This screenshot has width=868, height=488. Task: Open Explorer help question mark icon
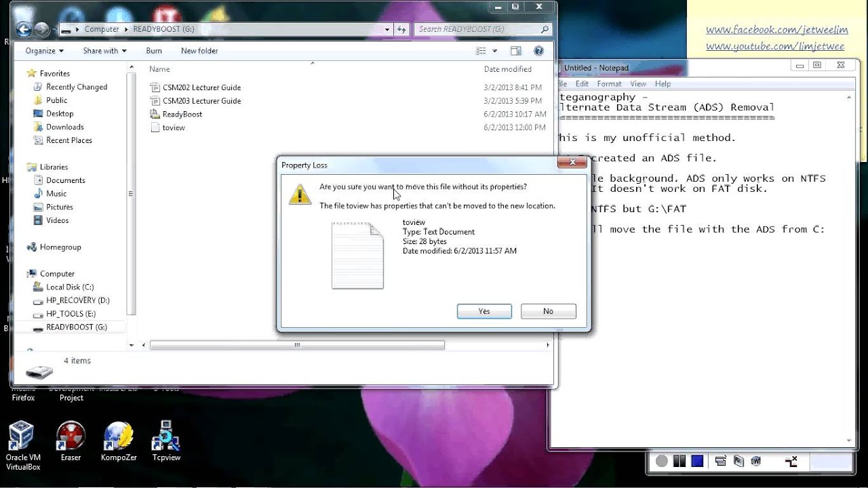(x=539, y=51)
